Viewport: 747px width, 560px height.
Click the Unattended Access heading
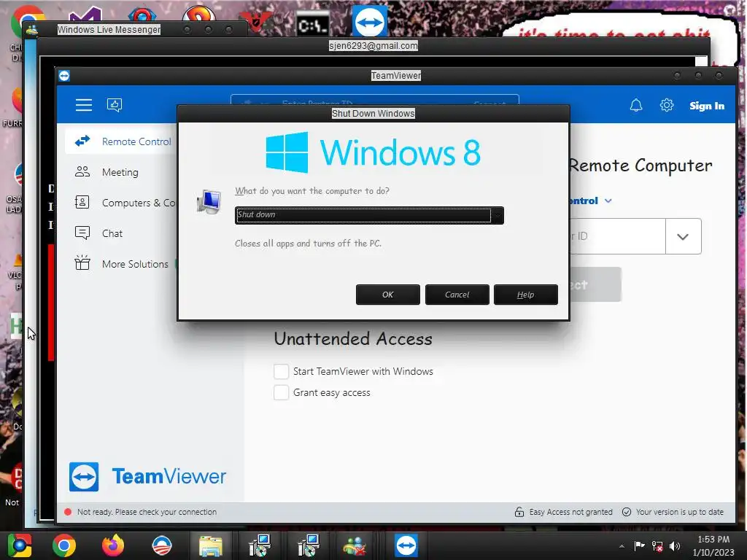point(353,338)
